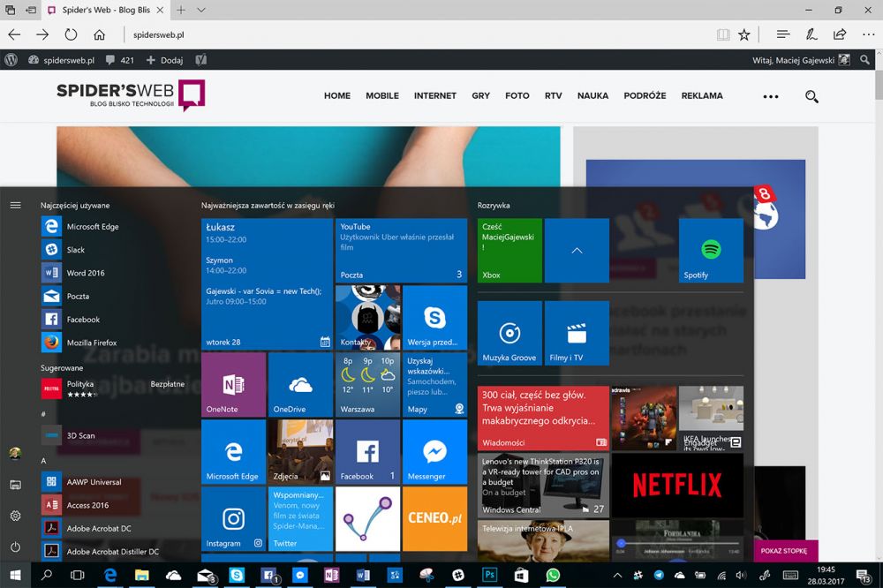Open Settings gear in Start menu
Screen dimensions: 883x588
[x=15, y=516]
